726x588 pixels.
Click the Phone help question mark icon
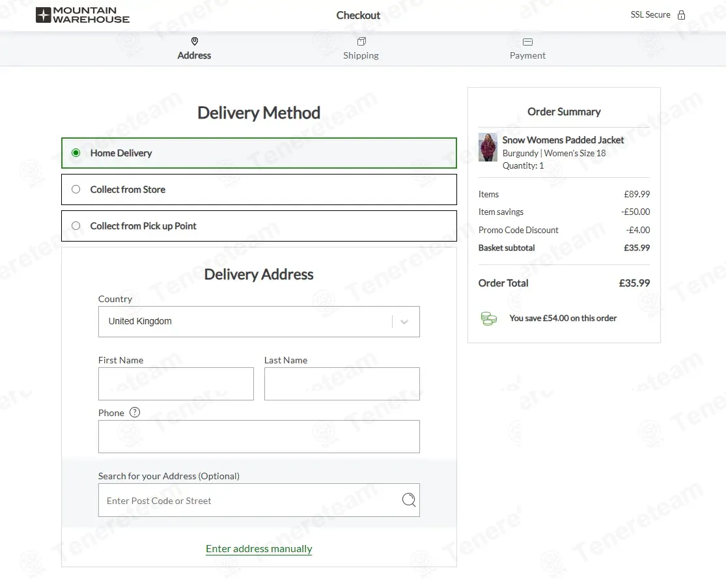tap(135, 412)
